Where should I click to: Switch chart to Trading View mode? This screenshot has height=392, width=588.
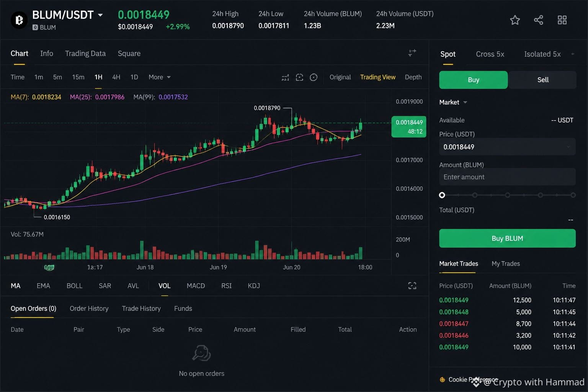pyautogui.click(x=377, y=77)
